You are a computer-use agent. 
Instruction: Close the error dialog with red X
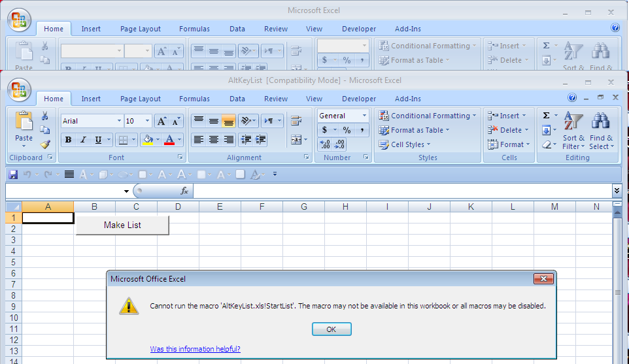pos(543,278)
